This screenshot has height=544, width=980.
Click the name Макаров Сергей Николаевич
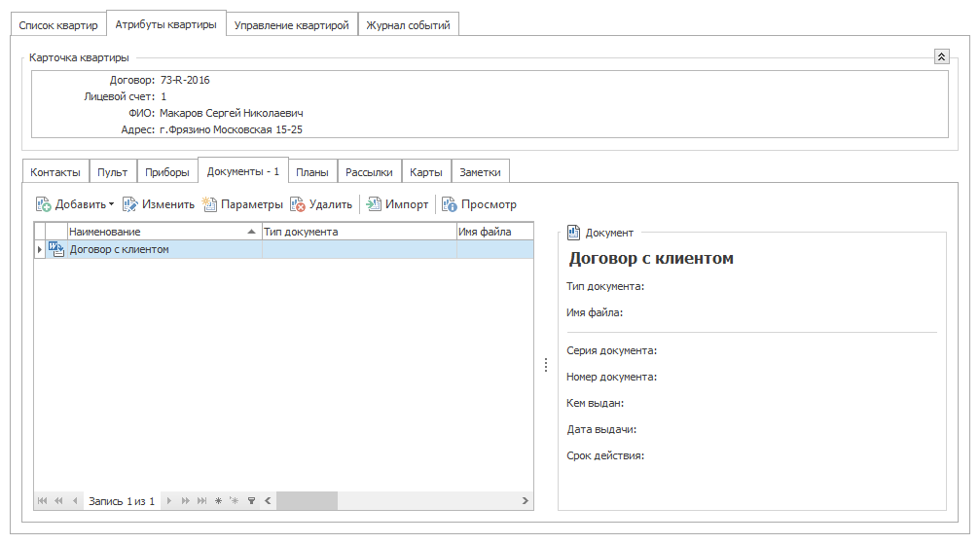pos(232,113)
